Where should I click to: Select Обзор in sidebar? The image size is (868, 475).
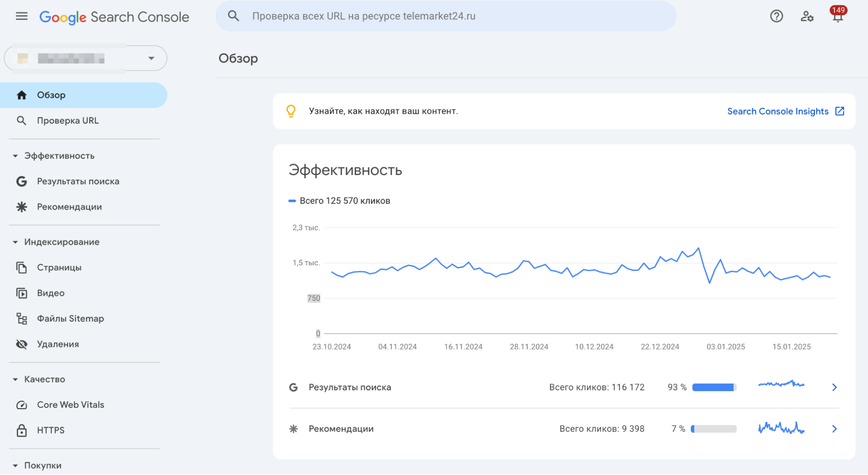point(83,95)
